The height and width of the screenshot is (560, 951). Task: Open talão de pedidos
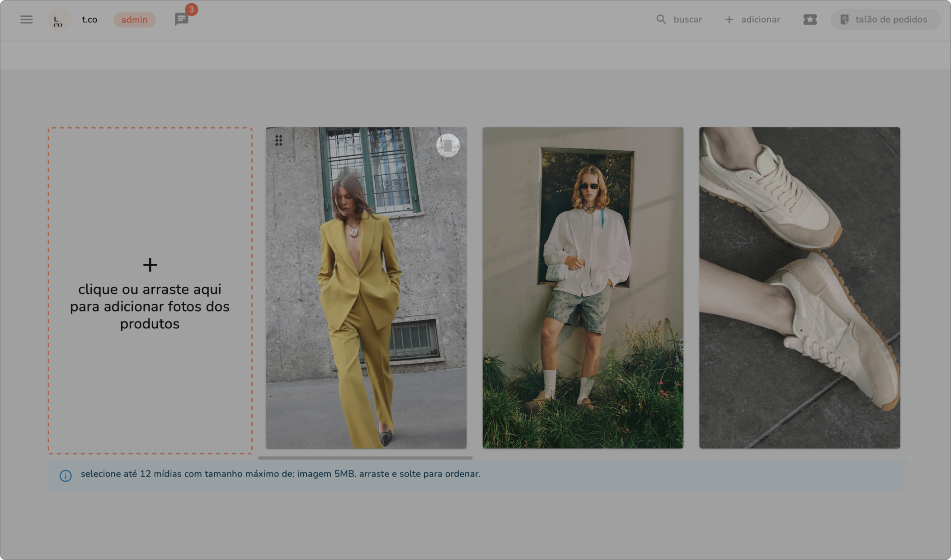884,19
